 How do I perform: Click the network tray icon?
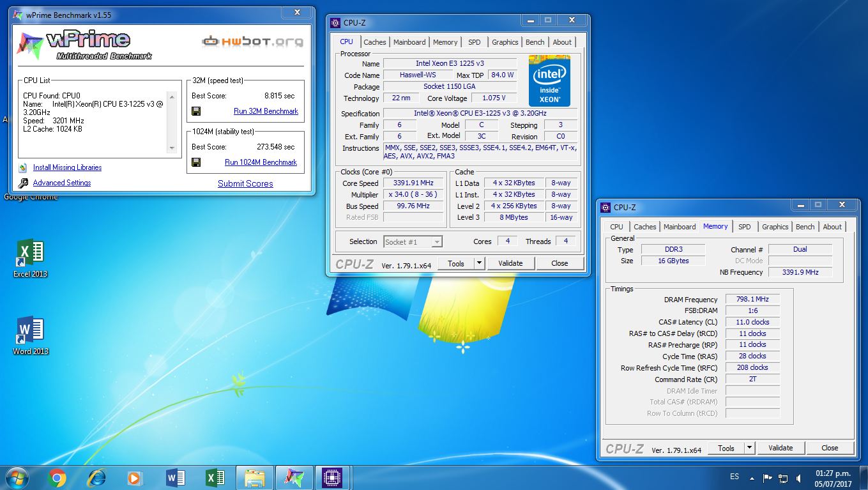click(783, 478)
